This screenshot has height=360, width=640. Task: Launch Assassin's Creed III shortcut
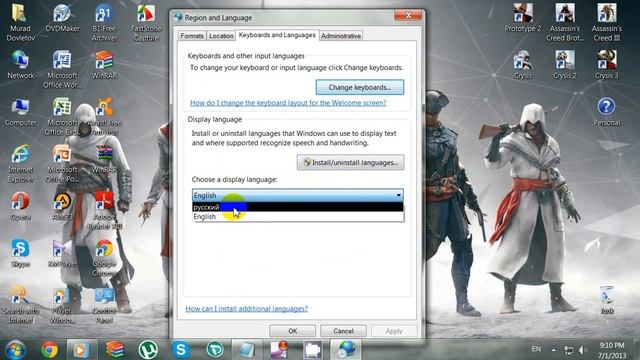(607, 22)
